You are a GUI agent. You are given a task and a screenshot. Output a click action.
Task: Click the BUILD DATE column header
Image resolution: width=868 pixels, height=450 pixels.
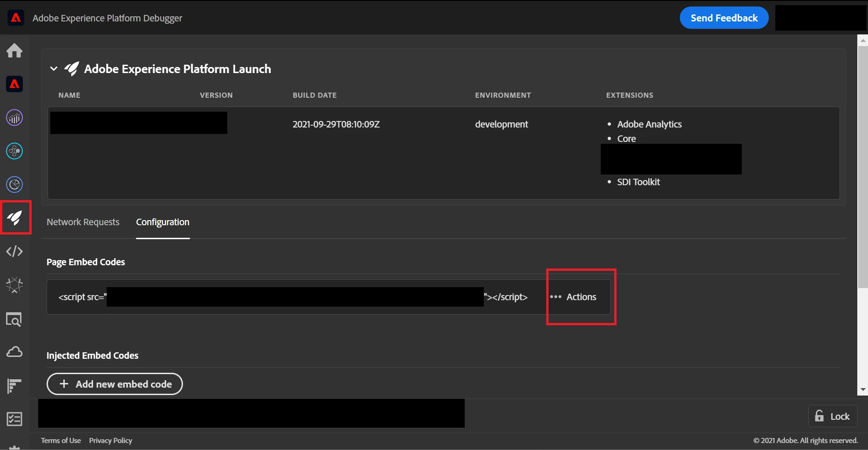click(314, 95)
